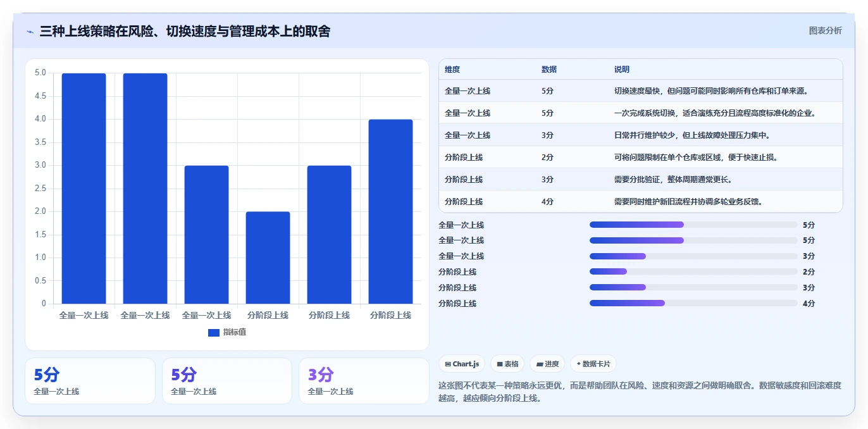Click the footer paragraph starting with 这张图不代表
Image resolution: width=868 pixels, height=429 pixels.
[640, 392]
